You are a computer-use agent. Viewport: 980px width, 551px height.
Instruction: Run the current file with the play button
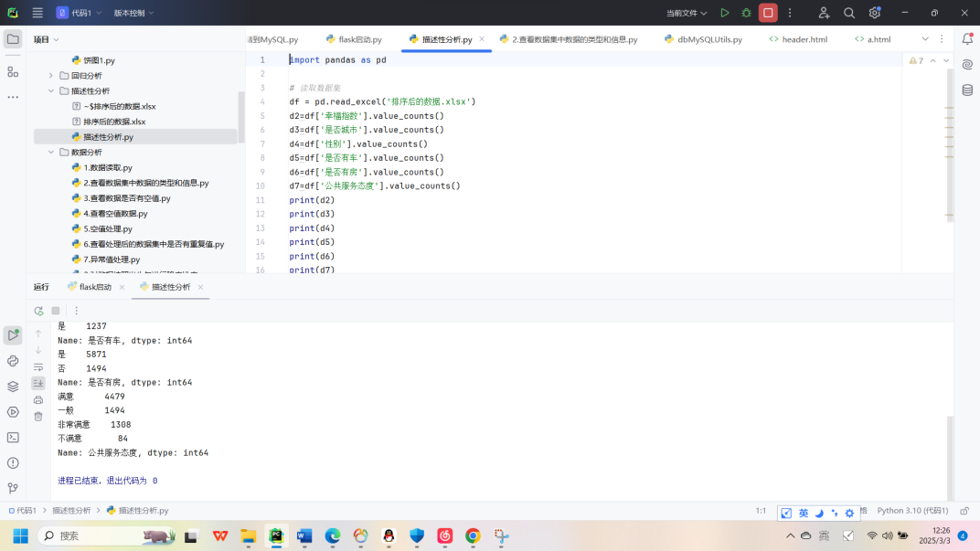pyautogui.click(x=724, y=13)
